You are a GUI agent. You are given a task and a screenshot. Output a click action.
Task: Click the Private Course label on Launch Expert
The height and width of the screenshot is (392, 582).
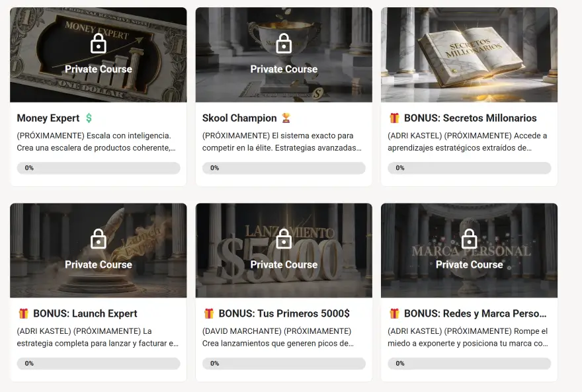point(99,264)
